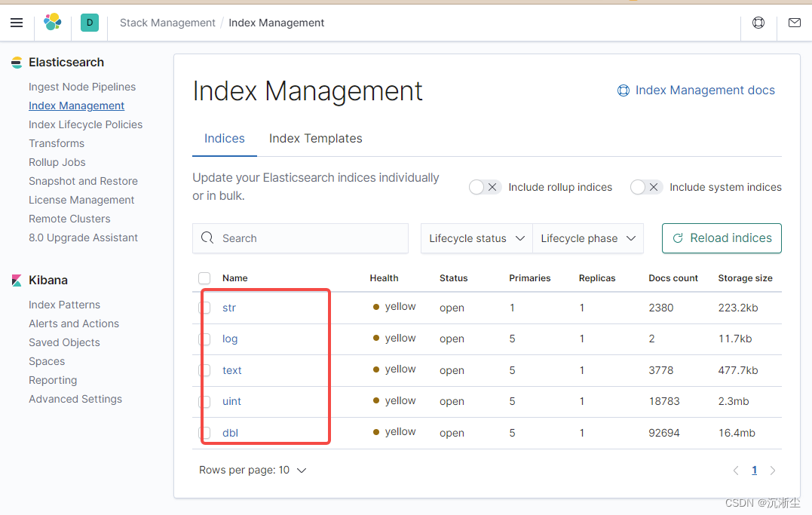Open Index Patterns under Kibana

pos(64,305)
